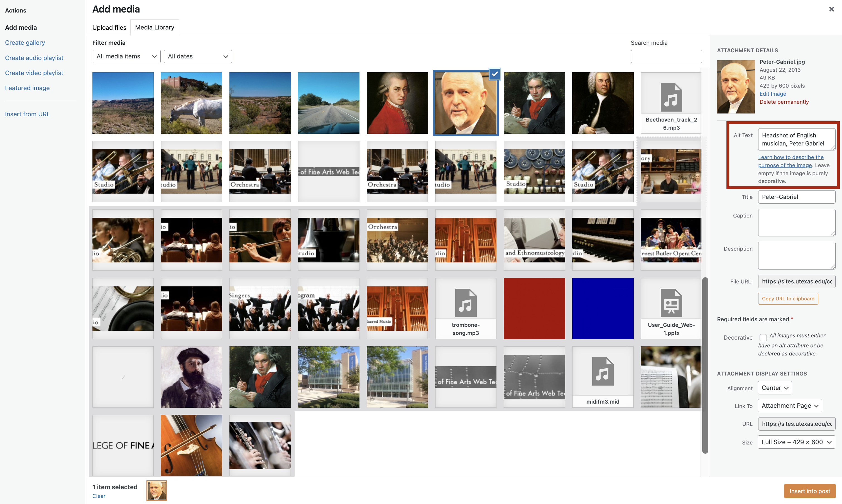This screenshot has width=842, height=504.
Task: Click the Mozart portrait thumbnail
Action: [397, 103]
